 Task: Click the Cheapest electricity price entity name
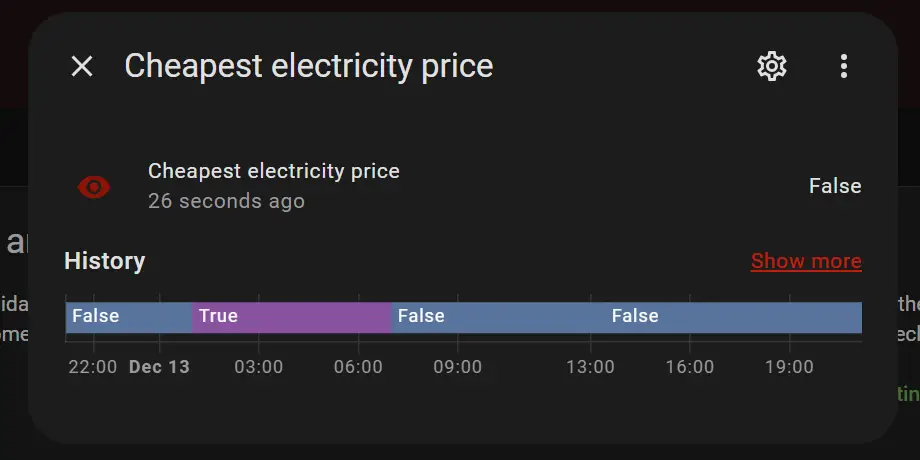pos(274,171)
